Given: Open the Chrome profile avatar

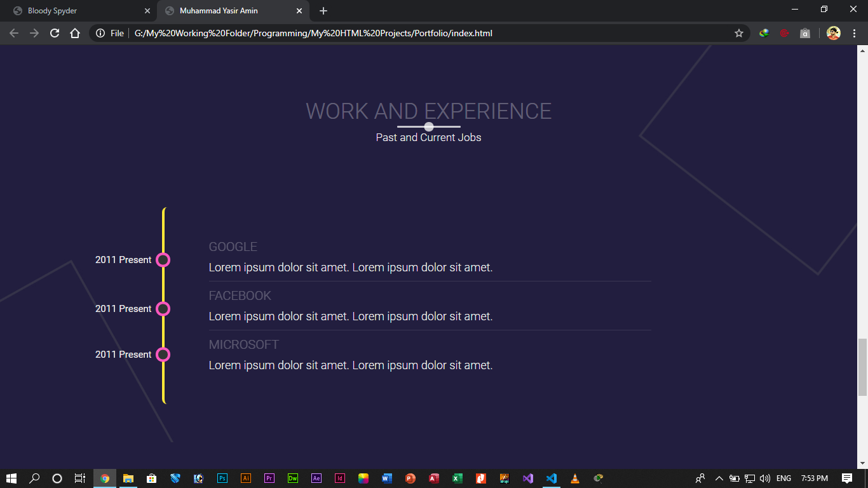Looking at the screenshot, I should click(834, 33).
